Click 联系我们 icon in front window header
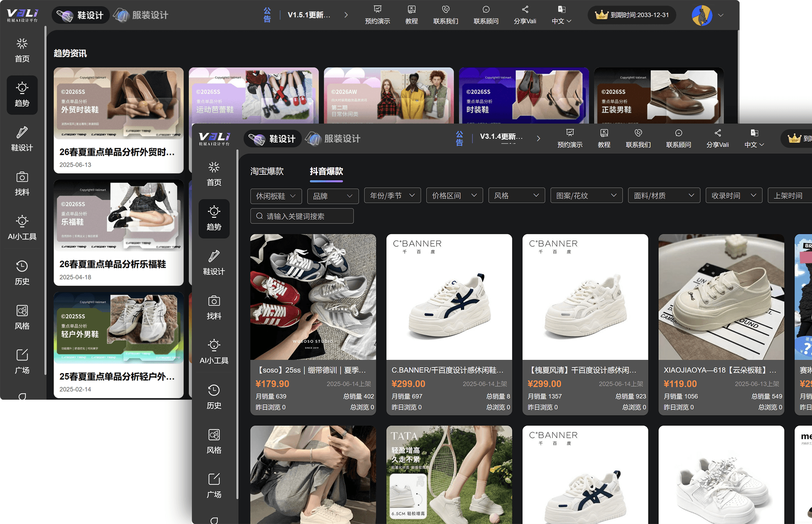812x524 pixels. click(x=638, y=133)
